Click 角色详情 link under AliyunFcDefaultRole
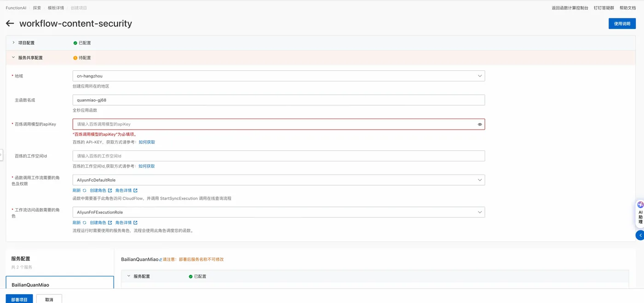 (x=123, y=190)
